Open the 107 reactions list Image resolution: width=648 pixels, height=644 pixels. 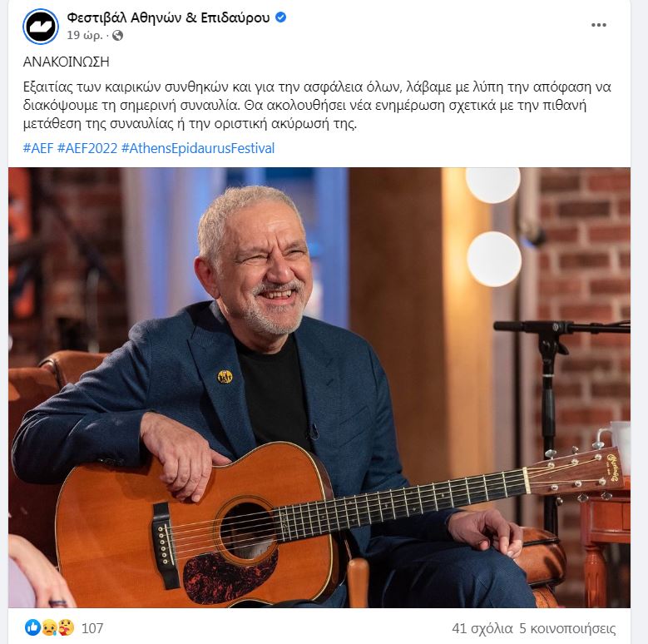[92, 628]
